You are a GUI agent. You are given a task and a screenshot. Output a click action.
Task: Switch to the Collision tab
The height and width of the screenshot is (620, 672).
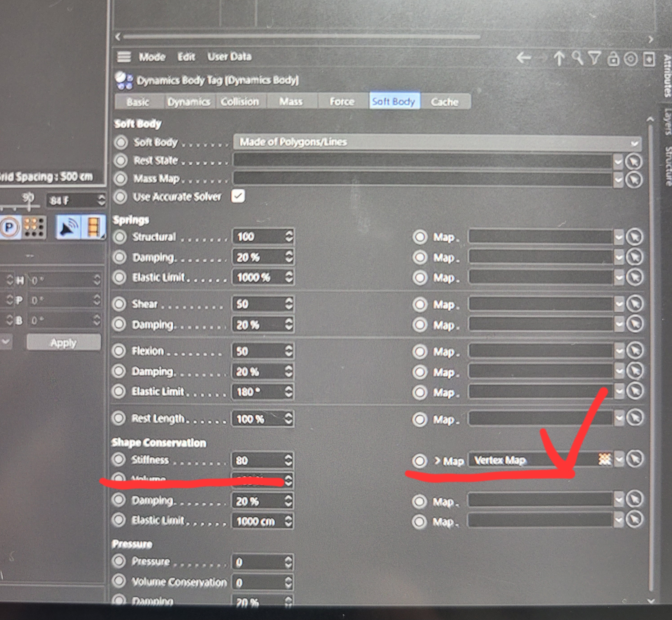[x=240, y=101]
